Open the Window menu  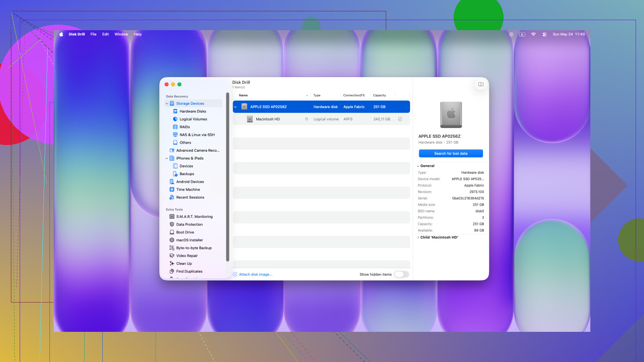[x=122, y=34]
